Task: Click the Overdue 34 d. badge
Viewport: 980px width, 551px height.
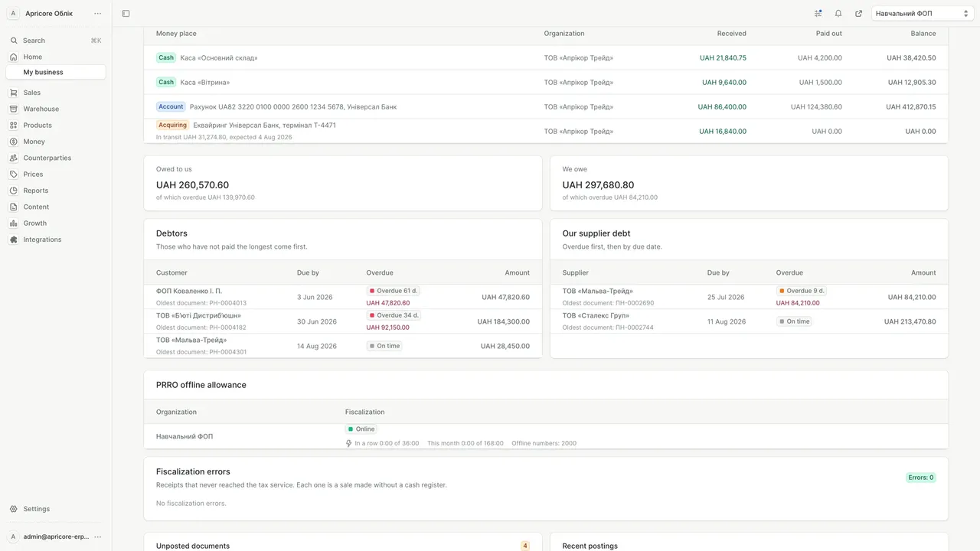Action: [x=394, y=315]
